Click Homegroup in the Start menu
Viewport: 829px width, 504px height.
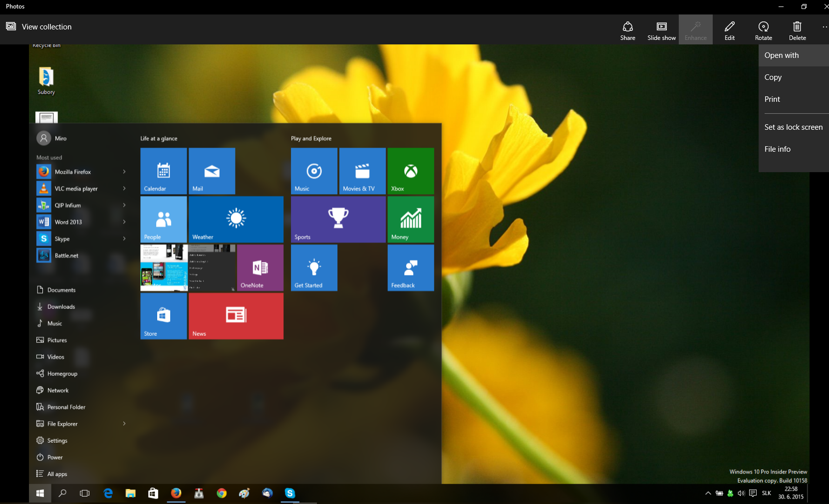point(57,374)
